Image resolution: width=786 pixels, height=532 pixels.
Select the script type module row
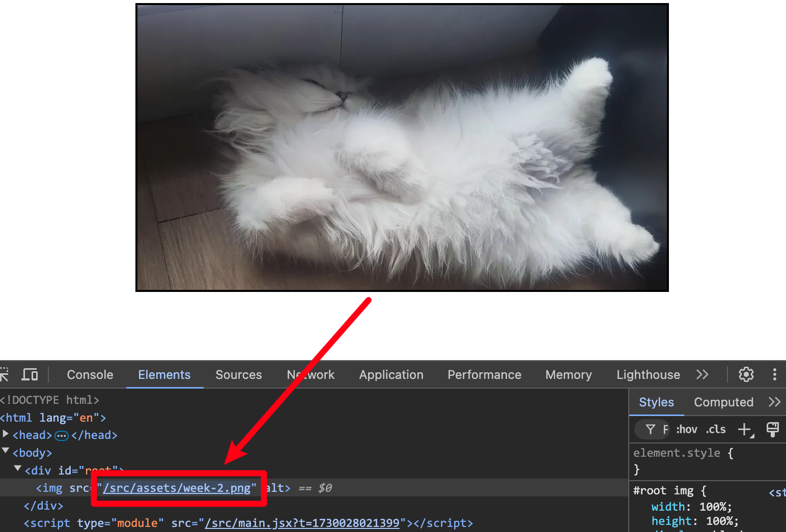click(248, 523)
